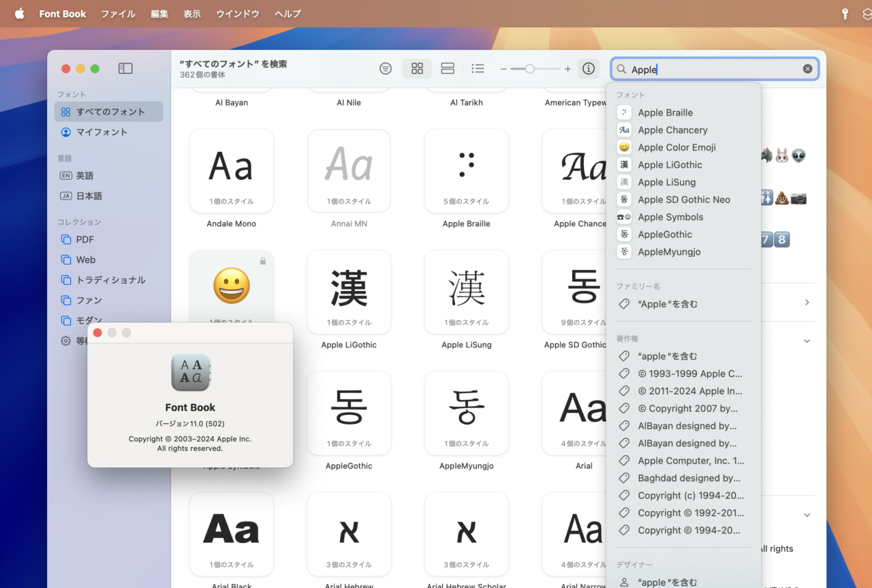Image resolution: width=872 pixels, height=588 pixels.
Task: Select Apple LiGothic suggestion
Action: tap(683, 165)
